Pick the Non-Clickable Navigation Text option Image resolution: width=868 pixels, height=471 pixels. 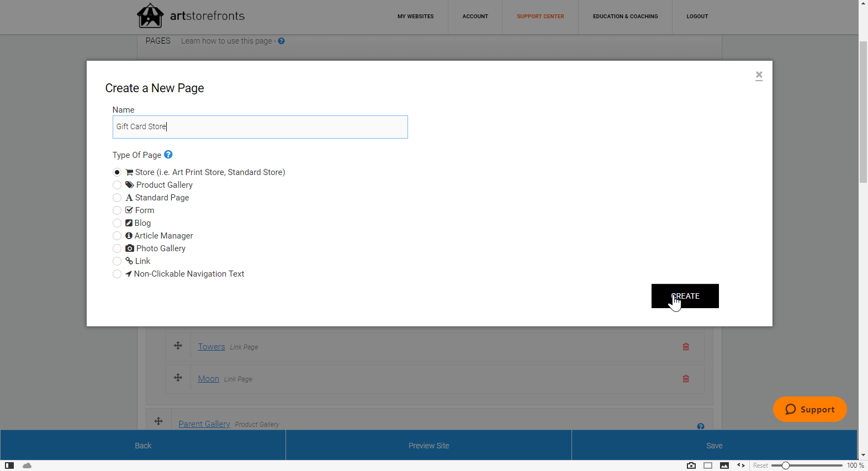[117, 274]
